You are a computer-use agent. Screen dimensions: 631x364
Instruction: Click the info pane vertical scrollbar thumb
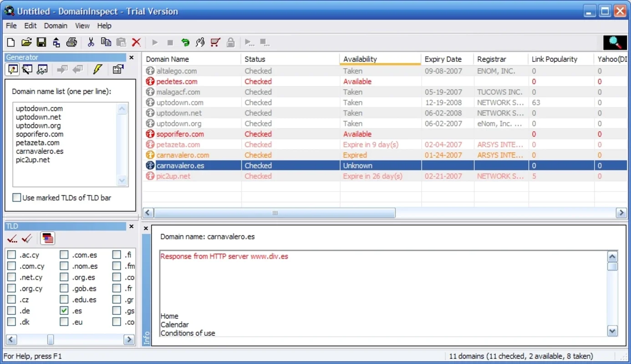[x=612, y=266]
